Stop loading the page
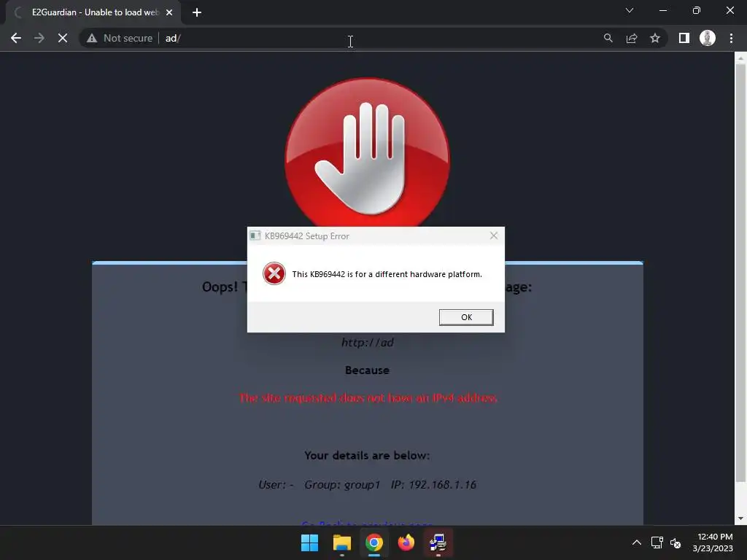Screen dimensions: 747x560 63,38
